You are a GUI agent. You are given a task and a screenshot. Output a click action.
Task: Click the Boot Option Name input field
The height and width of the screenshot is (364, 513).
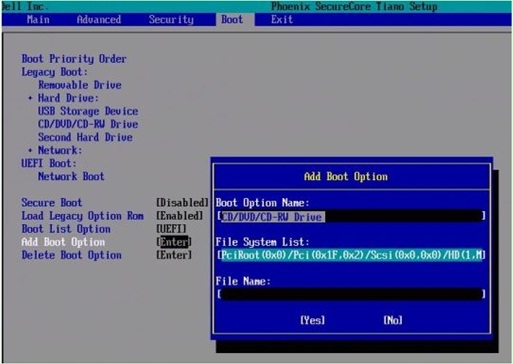351,217
